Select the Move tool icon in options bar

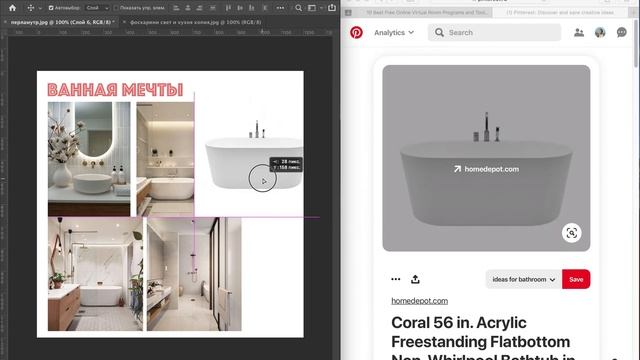[31, 8]
